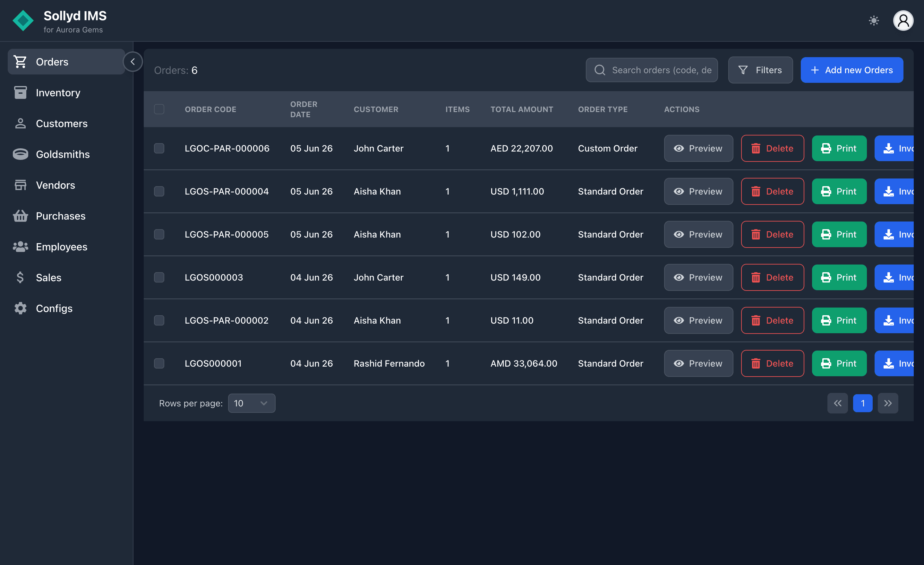Click the search magnifier icon

(x=600, y=70)
